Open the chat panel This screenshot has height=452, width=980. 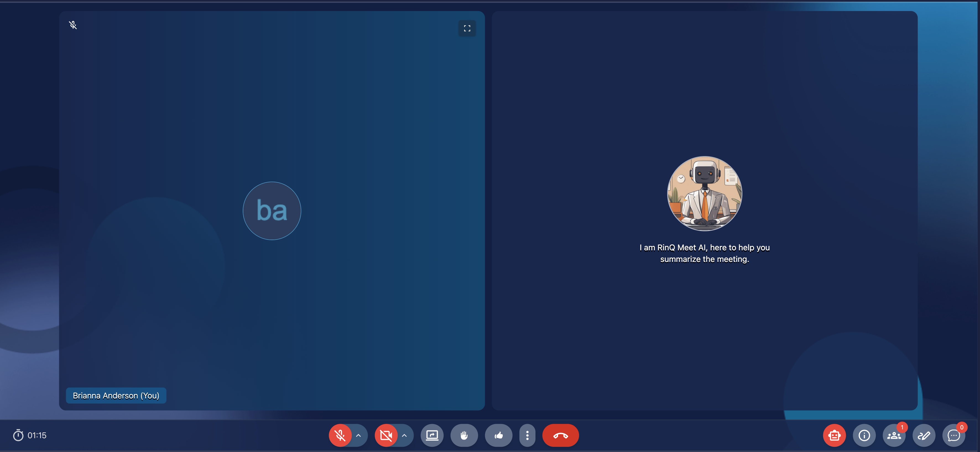coord(953,435)
